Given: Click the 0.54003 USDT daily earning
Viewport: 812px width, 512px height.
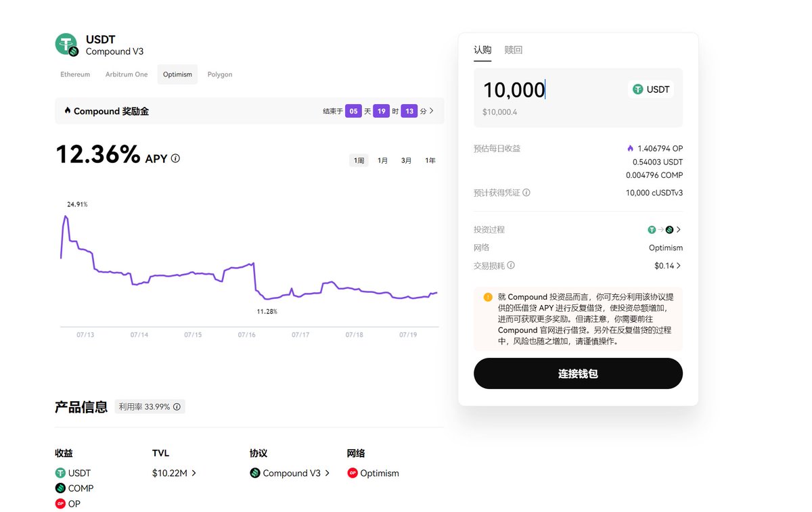Looking at the screenshot, I should click(x=658, y=162).
